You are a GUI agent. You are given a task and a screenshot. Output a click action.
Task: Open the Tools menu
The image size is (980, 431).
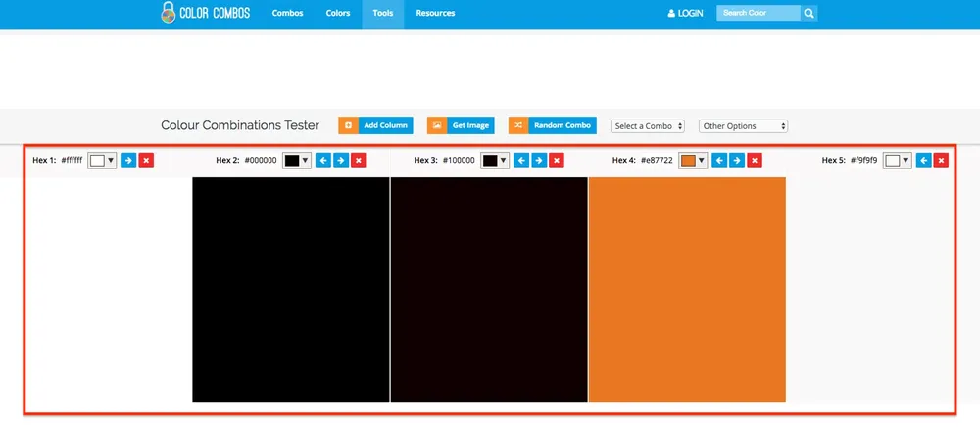(382, 13)
